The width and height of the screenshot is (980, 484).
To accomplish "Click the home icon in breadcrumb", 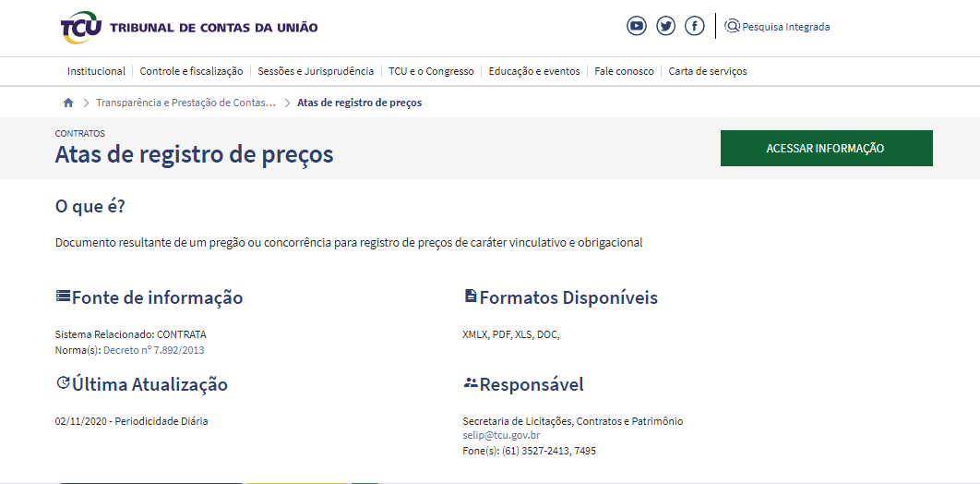I will click(68, 103).
